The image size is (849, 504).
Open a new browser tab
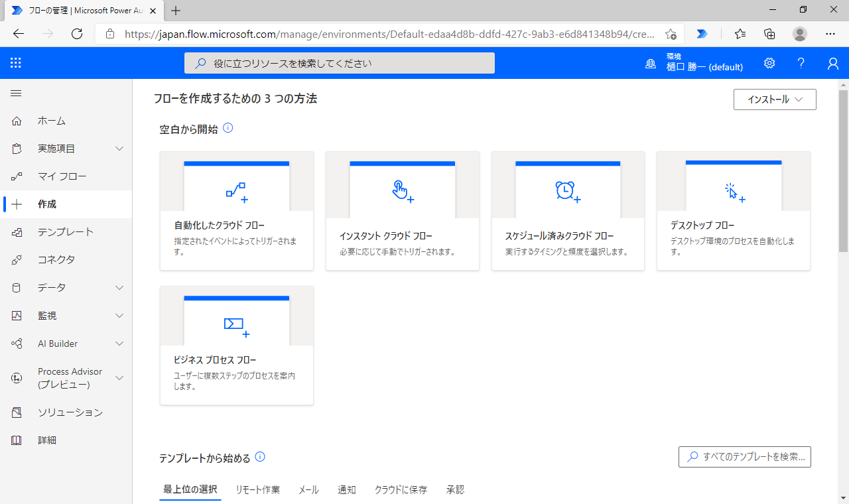(x=176, y=11)
